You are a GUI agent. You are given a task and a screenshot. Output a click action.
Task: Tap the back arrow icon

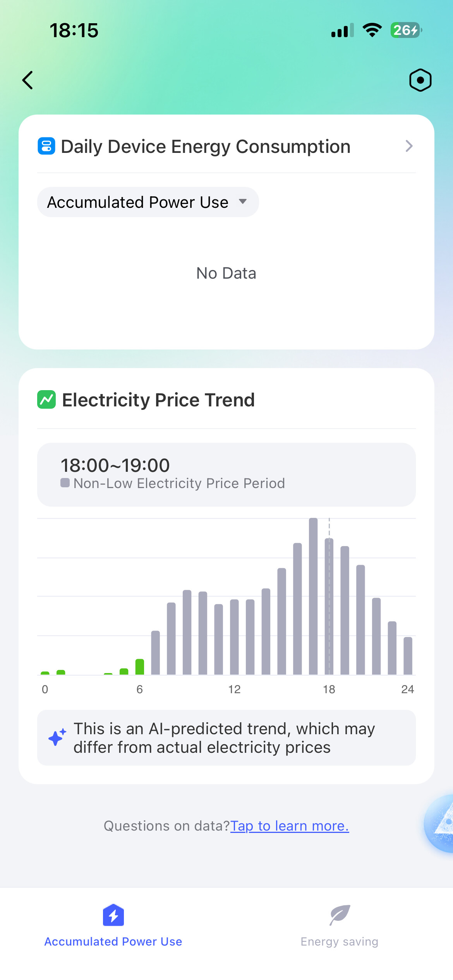pyautogui.click(x=28, y=80)
